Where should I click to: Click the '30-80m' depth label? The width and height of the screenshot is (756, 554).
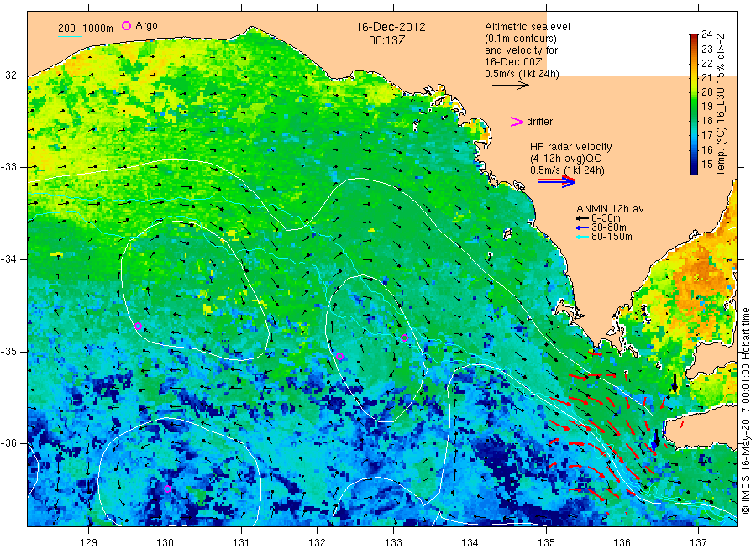pyautogui.click(x=609, y=227)
